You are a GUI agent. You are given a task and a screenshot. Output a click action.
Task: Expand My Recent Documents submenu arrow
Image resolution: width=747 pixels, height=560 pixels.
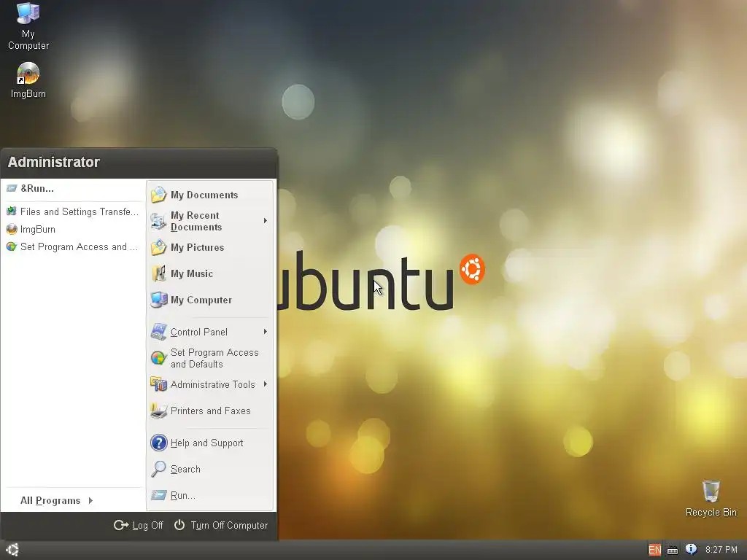(266, 221)
